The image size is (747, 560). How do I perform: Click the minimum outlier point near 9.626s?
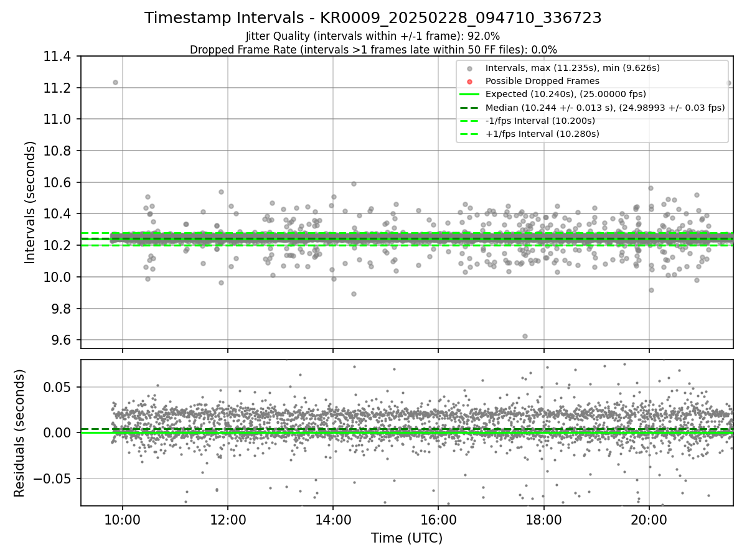(x=525, y=336)
